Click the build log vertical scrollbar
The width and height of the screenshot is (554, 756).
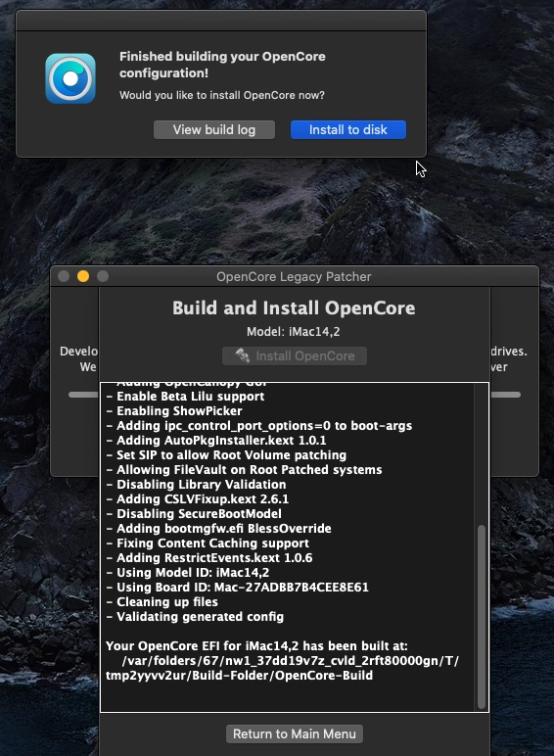(481, 617)
